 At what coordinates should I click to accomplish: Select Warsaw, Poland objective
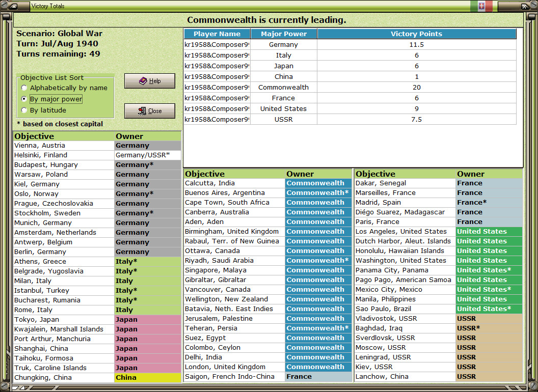click(x=64, y=174)
